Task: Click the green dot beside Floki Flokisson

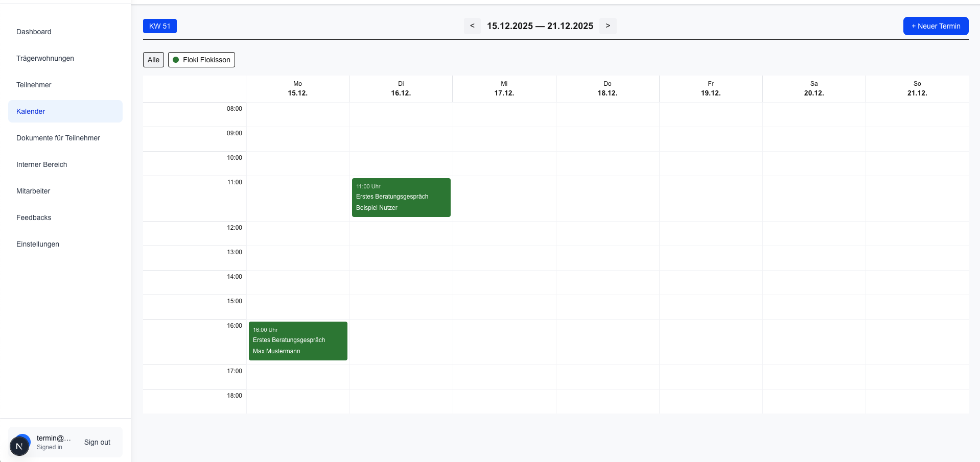Action: [x=176, y=60]
